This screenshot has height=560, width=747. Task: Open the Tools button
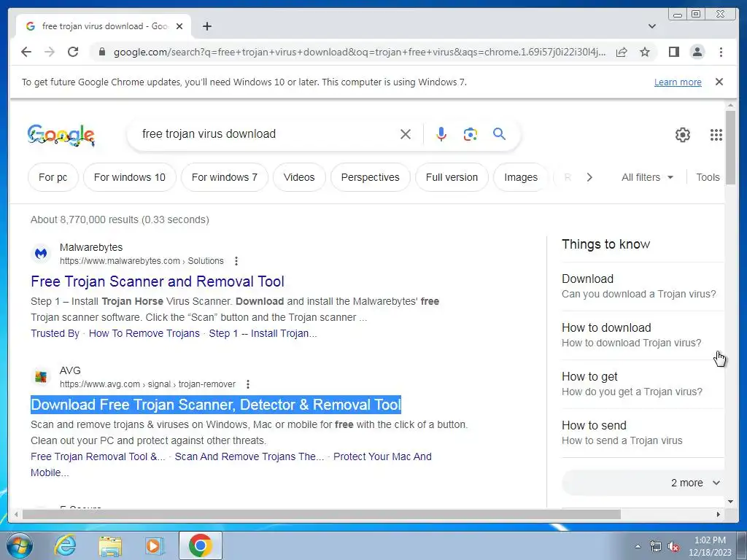tap(708, 177)
